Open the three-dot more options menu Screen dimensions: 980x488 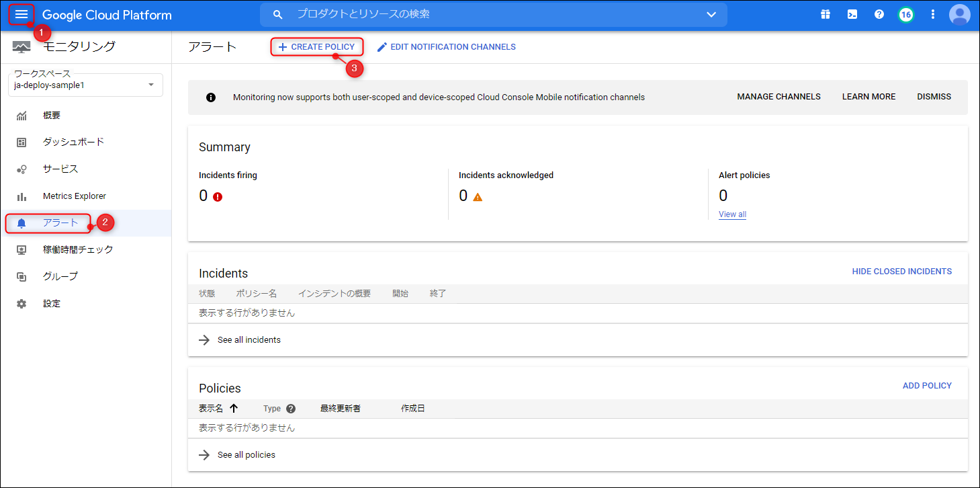(933, 14)
